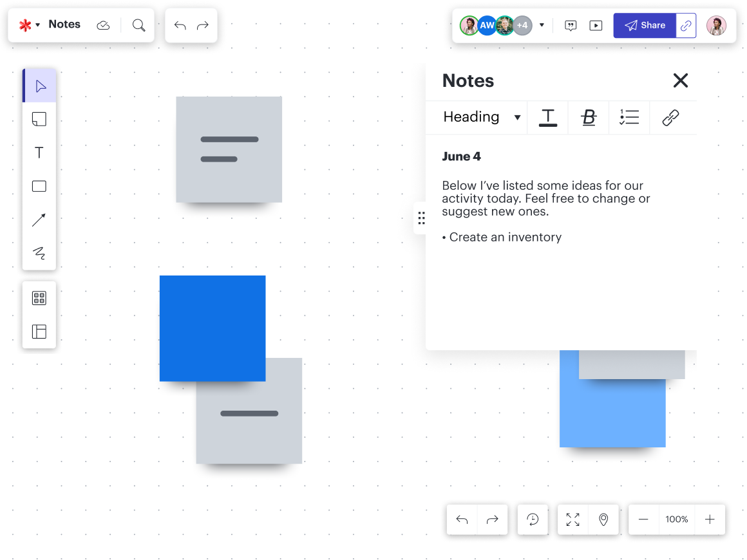Close the Notes panel
Image resolution: width=747 pixels, height=560 pixels.
pyautogui.click(x=681, y=80)
